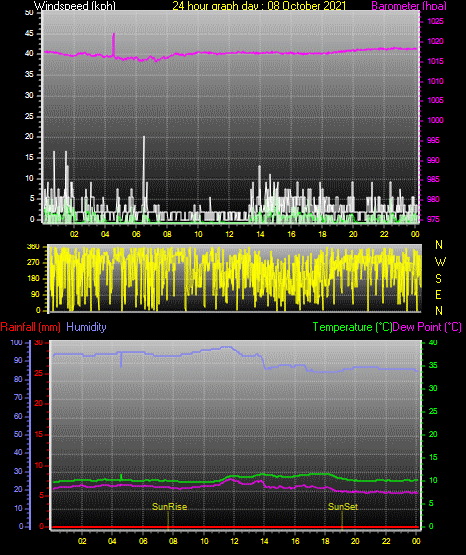466x555 pixels.
Task: Click the 975 barometer scale value
Action: coord(433,219)
